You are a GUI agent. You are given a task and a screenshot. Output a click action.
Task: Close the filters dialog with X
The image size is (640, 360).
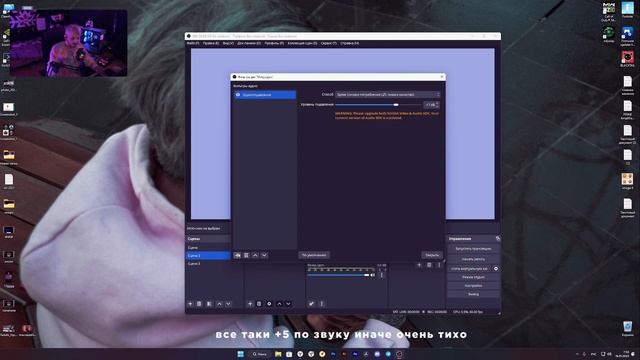[x=442, y=77]
